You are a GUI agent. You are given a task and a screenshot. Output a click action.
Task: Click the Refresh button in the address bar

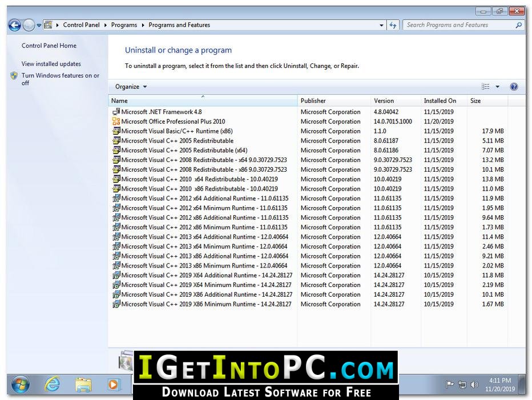(x=393, y=25)
